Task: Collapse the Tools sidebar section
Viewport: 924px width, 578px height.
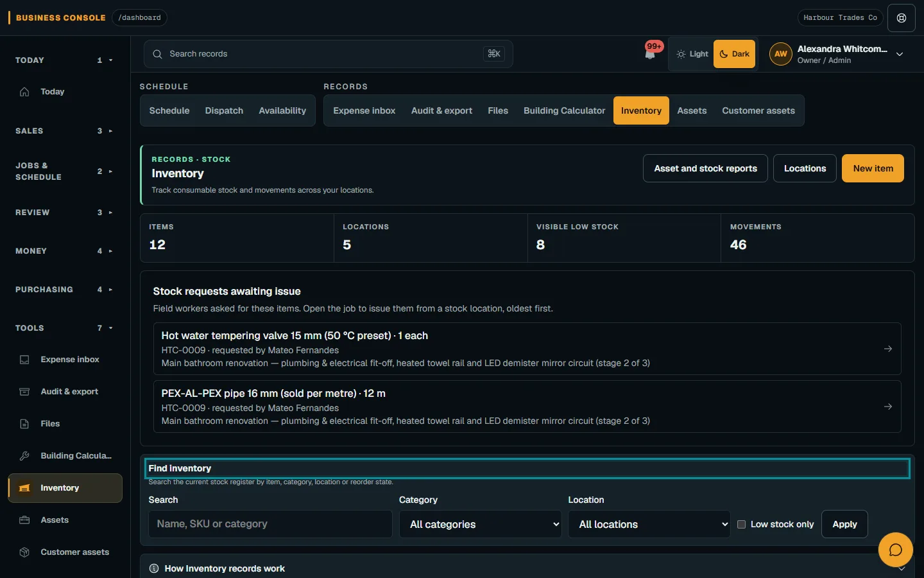Action: [x=64, y=328]
